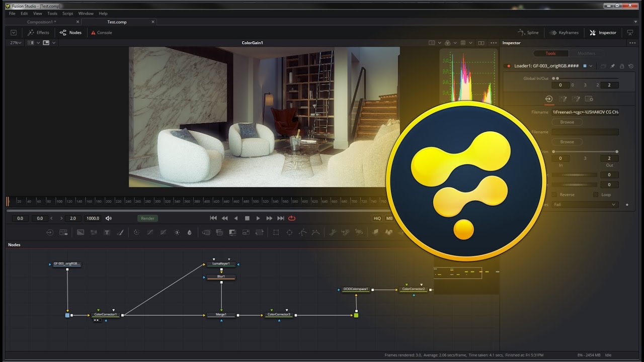
Task: Toggle loop playback button
Action: (x=292, y=218)
